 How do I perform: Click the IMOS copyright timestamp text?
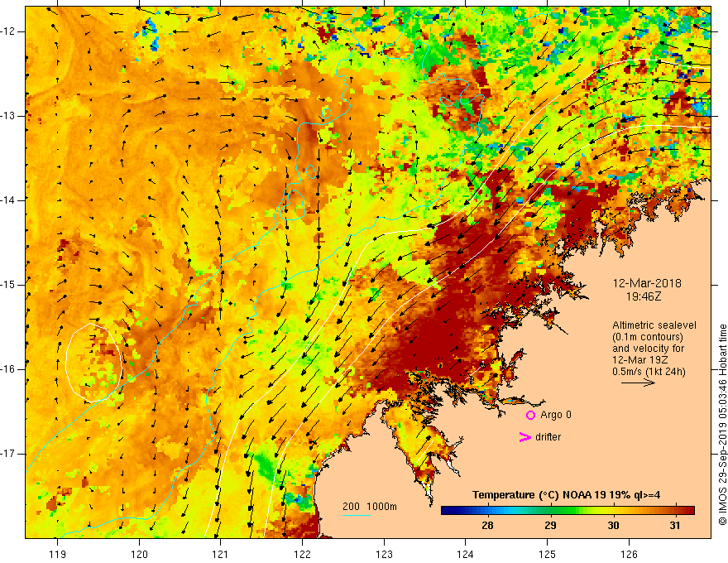[722, 425]
